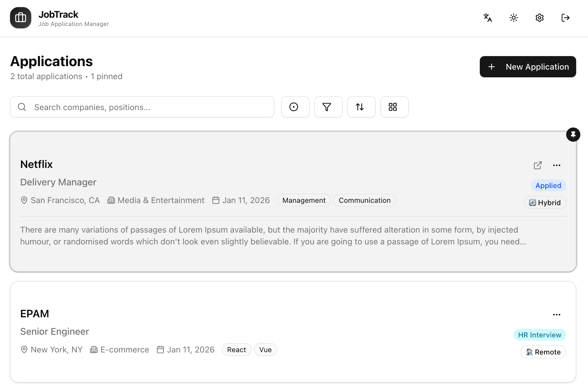Open filter options with the funnel icon

click(x=328, y=107)
